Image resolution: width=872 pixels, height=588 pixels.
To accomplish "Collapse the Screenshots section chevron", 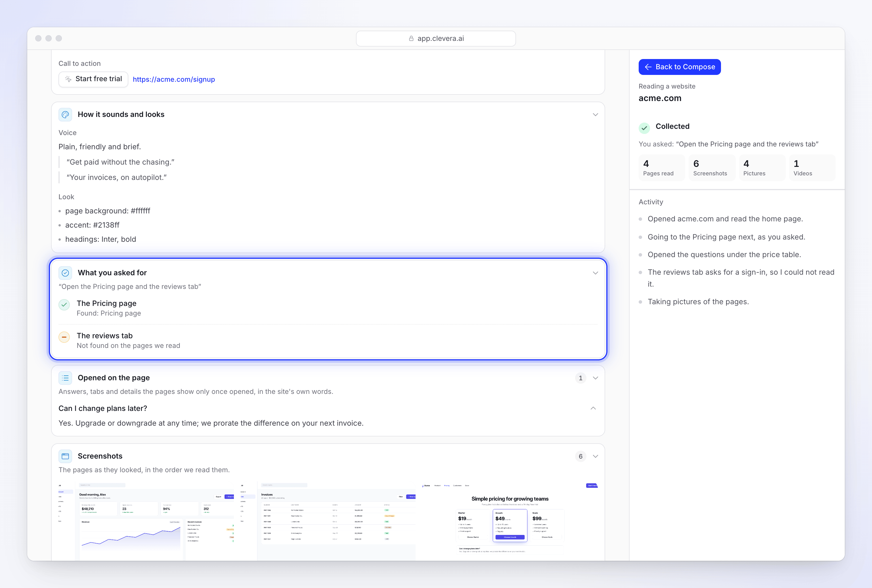I will tap(595, 456).
